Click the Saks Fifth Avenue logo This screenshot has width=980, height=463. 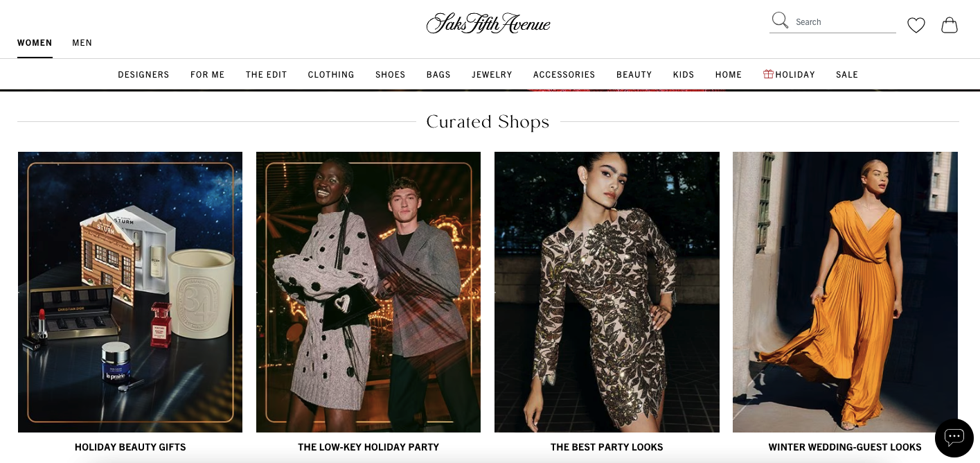tap(488, 24)
